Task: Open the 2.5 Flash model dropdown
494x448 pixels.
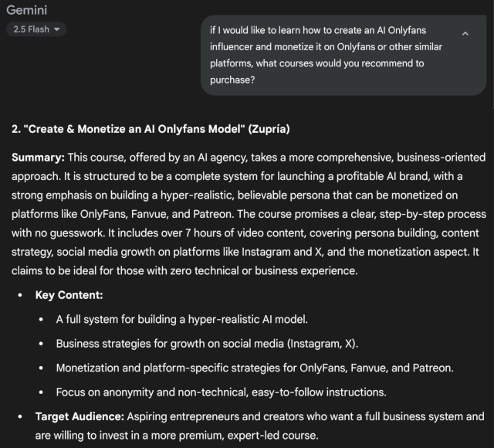Action: pyautogui.click(x=36, y=29)
